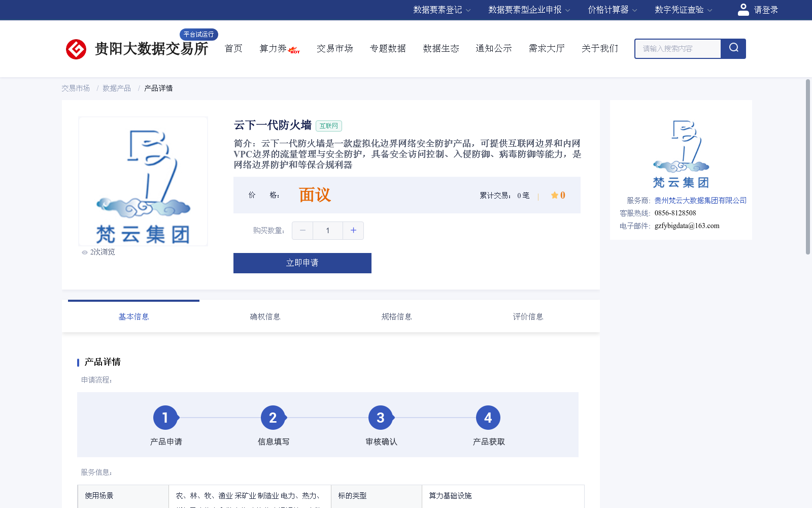
Task: Open 数据生态 navigation item
Action: 441,48
